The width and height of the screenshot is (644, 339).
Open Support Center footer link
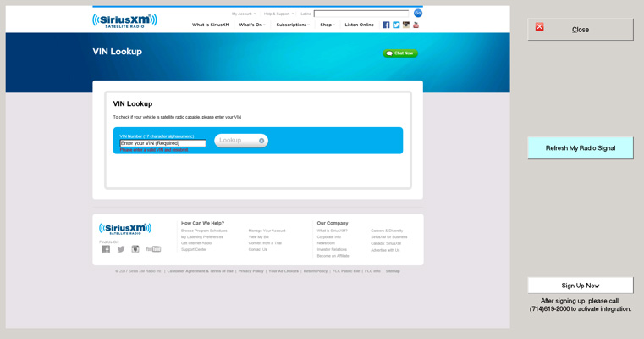point(194,249)
